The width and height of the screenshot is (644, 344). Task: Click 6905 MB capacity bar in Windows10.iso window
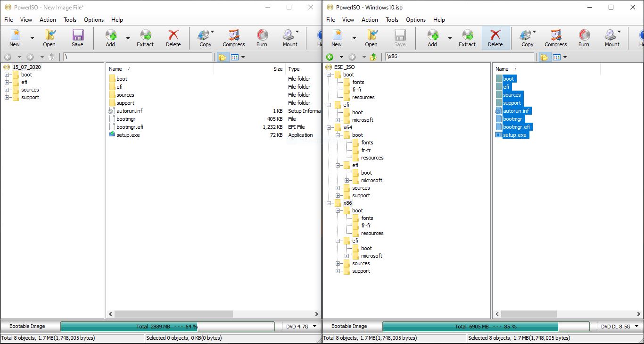coord(486,327)
